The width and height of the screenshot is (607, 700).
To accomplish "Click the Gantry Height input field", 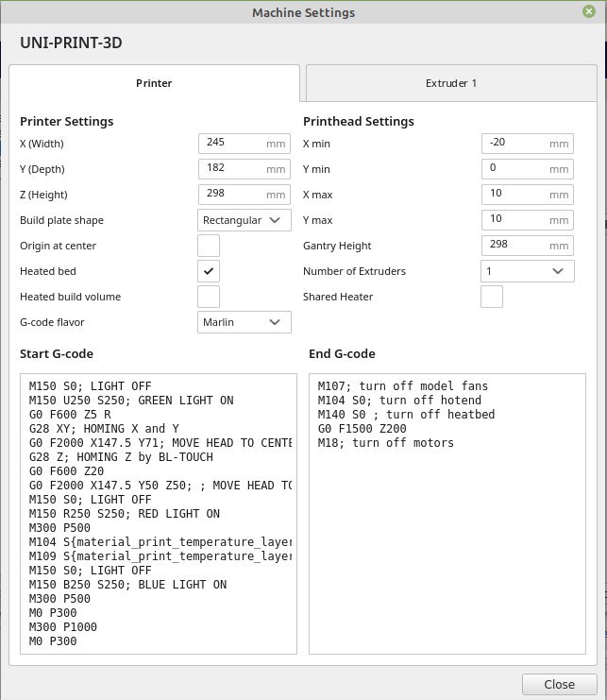I will point(528,245).
